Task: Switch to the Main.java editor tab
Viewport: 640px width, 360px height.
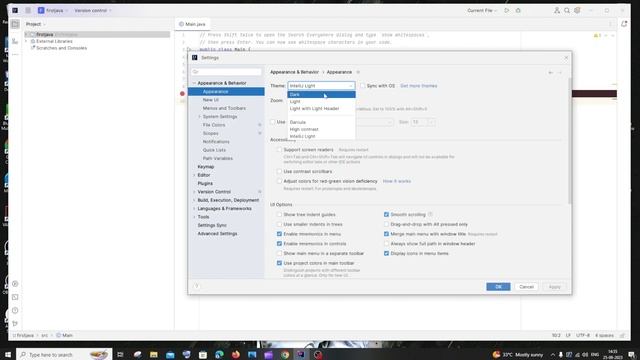Action: [x=192, y=24]
